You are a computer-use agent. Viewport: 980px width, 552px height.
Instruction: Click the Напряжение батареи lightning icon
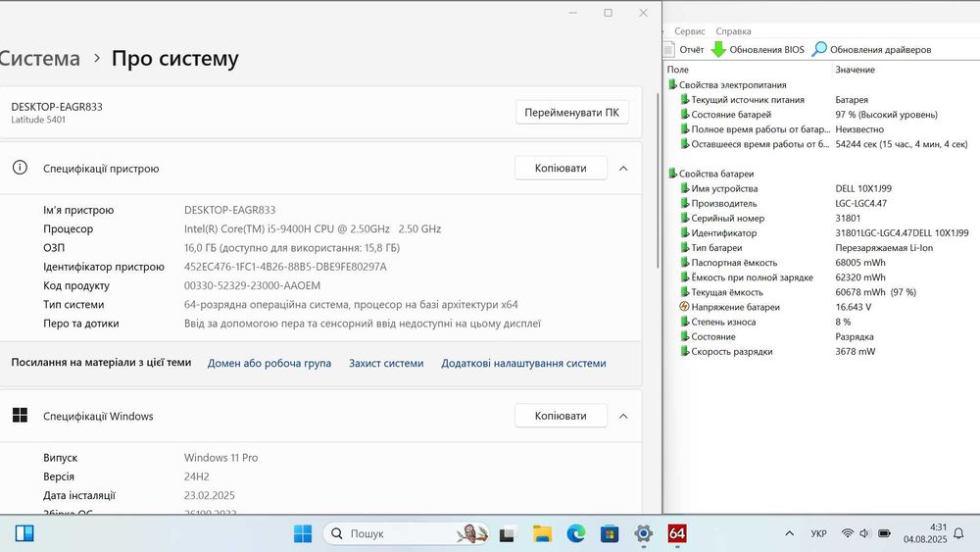coord(684,307)
